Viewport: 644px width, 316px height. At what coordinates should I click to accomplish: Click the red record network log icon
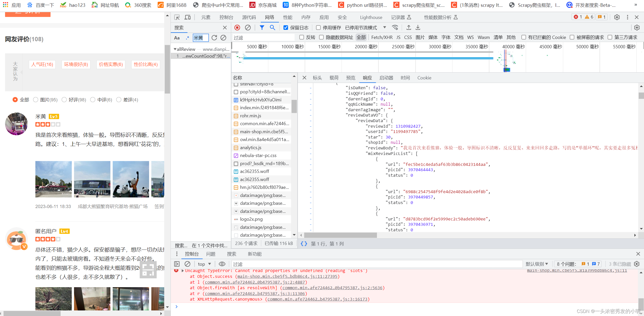(x=237, y=28)
